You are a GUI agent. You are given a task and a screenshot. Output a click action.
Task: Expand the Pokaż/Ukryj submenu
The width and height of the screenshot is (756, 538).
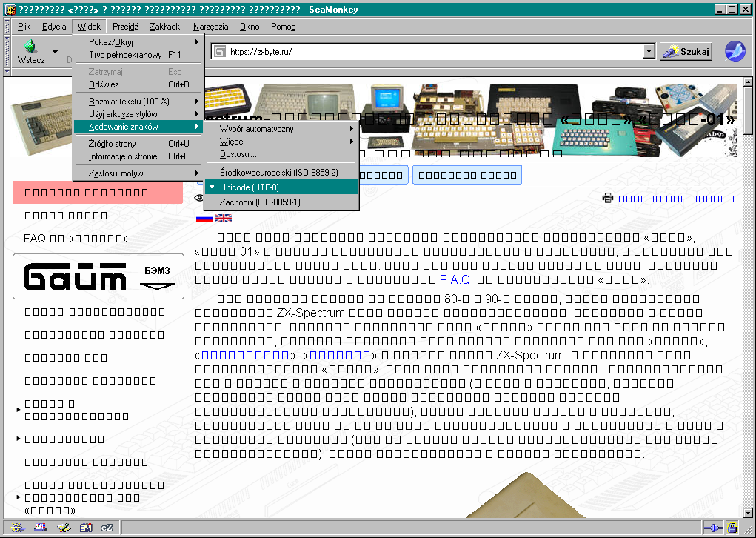(x=139, y=42)
